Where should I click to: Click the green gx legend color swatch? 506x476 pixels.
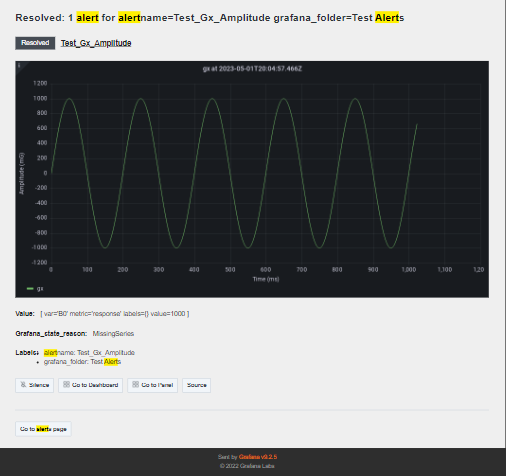click(x=30, y=289)
